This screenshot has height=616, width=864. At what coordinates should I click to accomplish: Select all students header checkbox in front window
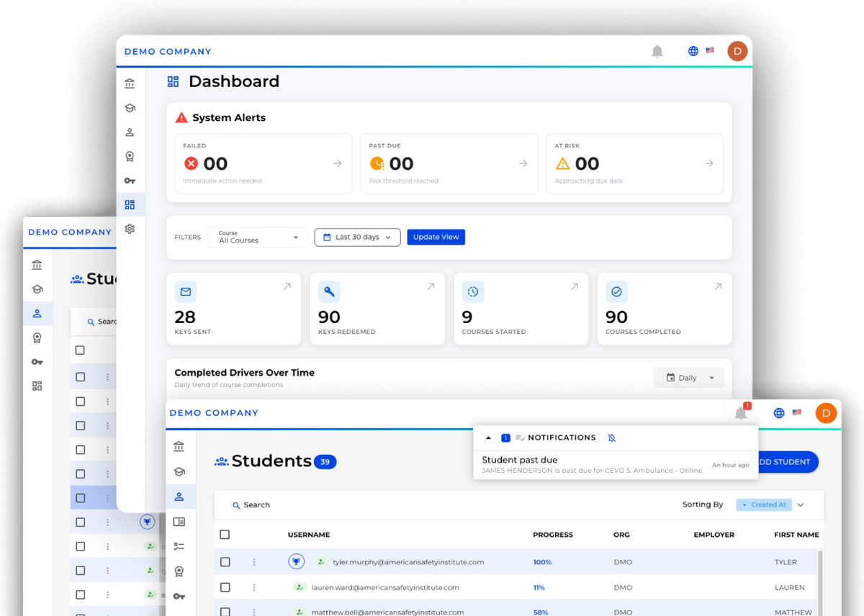[225, 535]
